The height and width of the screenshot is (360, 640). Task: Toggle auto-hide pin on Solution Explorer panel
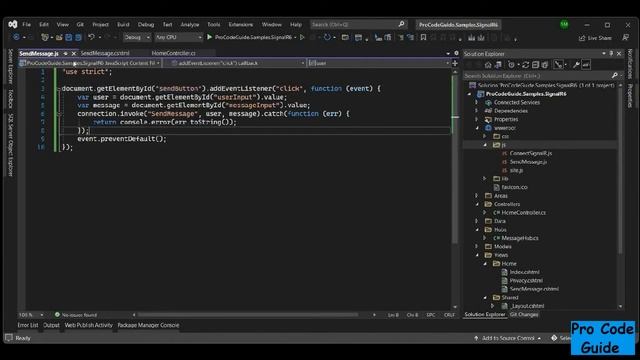[611, 53]
